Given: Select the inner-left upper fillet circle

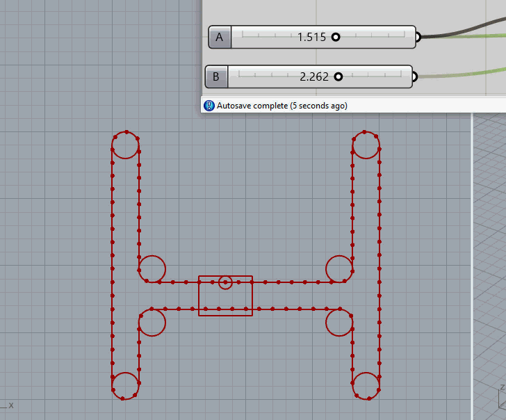Looking at the screenshot, I should coord(152,255).
